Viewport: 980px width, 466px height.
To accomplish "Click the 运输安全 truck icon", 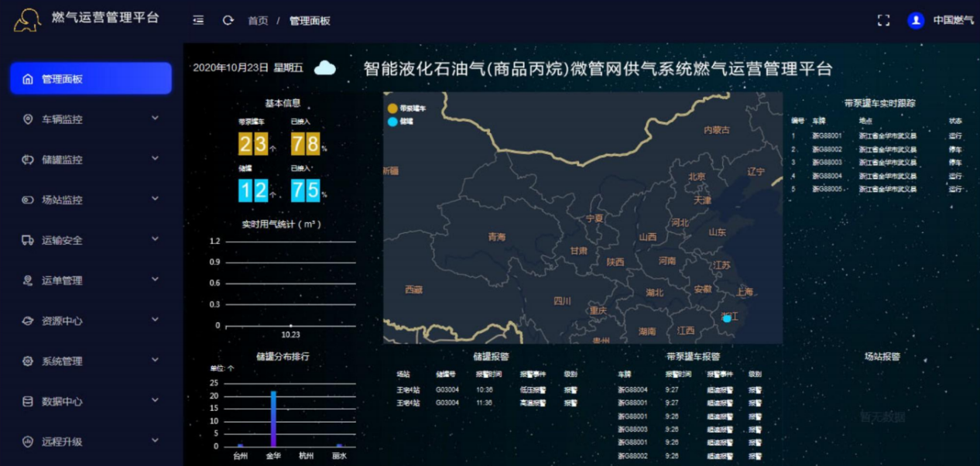I will pyautogui.click(x=28, y=240).
